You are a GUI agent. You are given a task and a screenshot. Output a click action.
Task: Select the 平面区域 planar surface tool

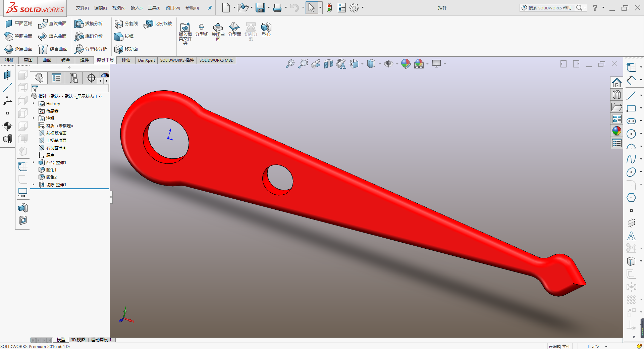click(19, 23)
